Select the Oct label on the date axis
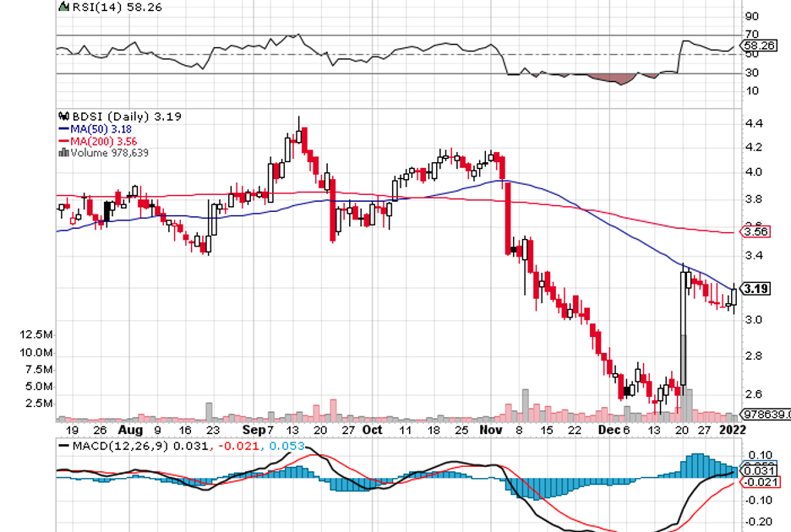The width and height of the screenshot is (791, 532). coord(372,430)
